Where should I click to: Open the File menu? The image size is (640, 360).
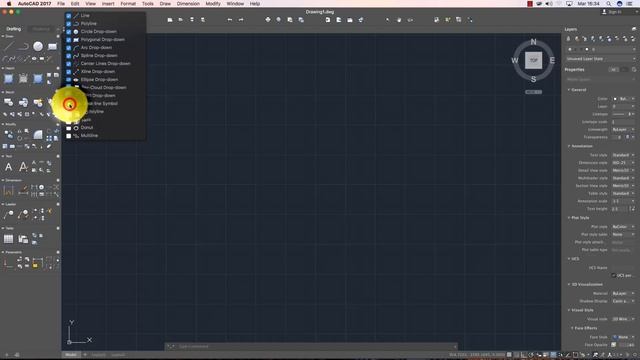(61, 4)
